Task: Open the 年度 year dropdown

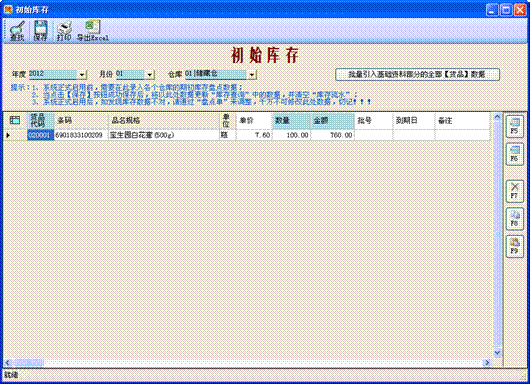Action: pos(82,74)
